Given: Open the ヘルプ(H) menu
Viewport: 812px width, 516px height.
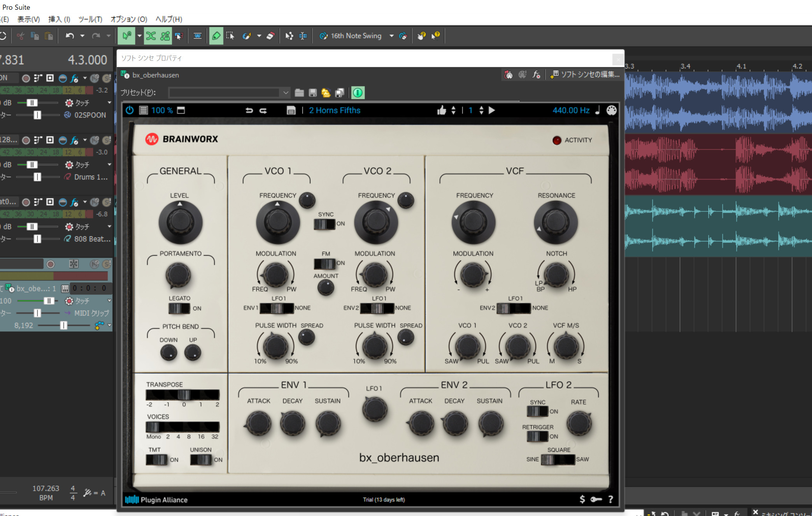Looking at the screenshot, I should (169, 19).
